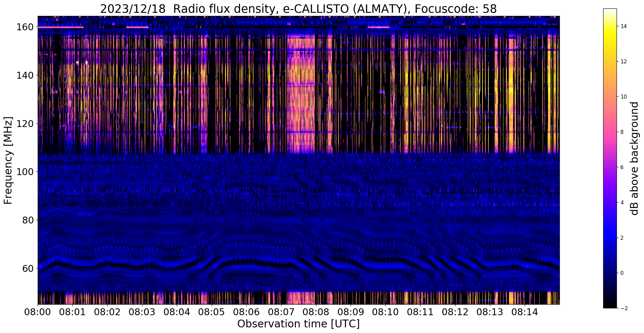Viewport: 644px width, 333px height.
Task: Click the colorbar tick value 6
Action: pos(622,167)
